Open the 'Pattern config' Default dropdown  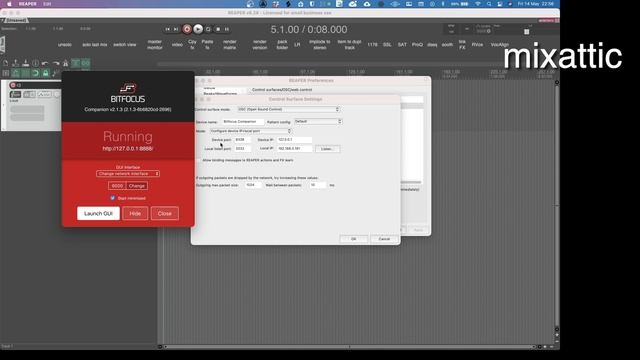(318, 122)
